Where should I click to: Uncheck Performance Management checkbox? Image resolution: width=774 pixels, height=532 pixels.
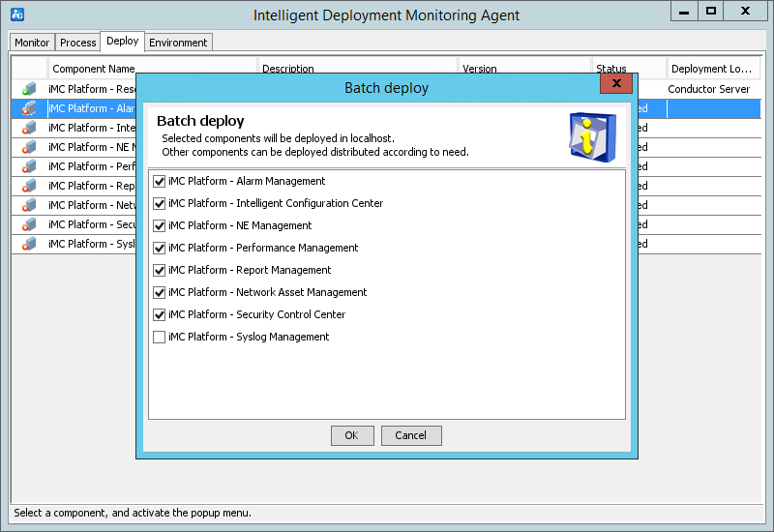point(159,248)
